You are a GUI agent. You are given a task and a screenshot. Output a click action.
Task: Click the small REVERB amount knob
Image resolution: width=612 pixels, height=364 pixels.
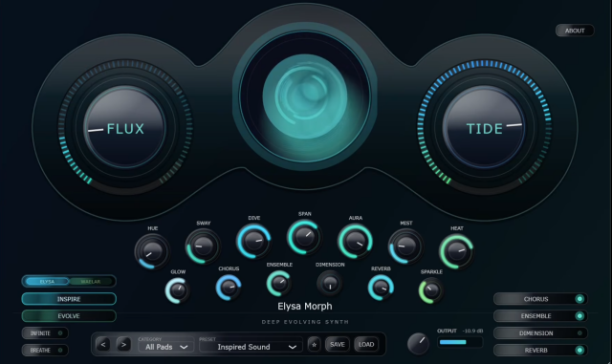tap(381, 288)
